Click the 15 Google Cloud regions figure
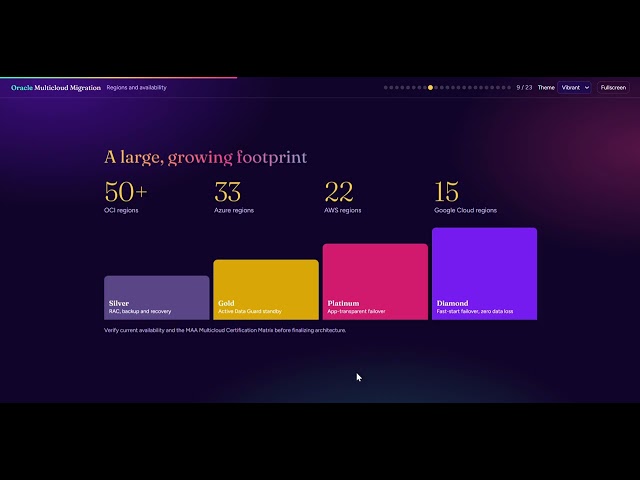This screenshot has width=640, height=480. click(x=465, y=197)
